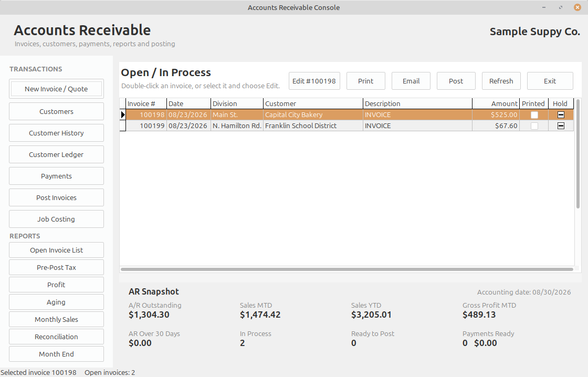This screenshot has width=588, height=377.
Task: Click date cell of invoice 100199
Action: (x=188, y=125)
